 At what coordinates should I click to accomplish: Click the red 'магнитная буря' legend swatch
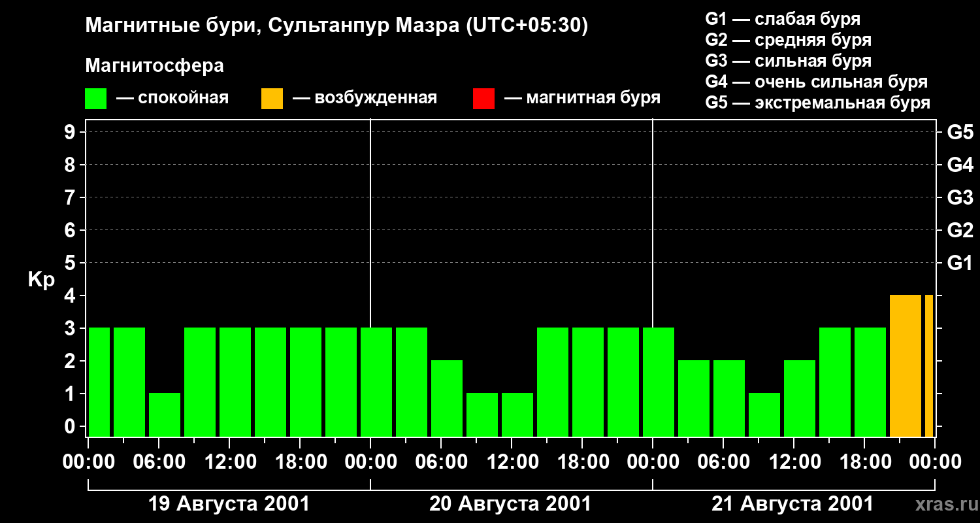pos(483,99)
